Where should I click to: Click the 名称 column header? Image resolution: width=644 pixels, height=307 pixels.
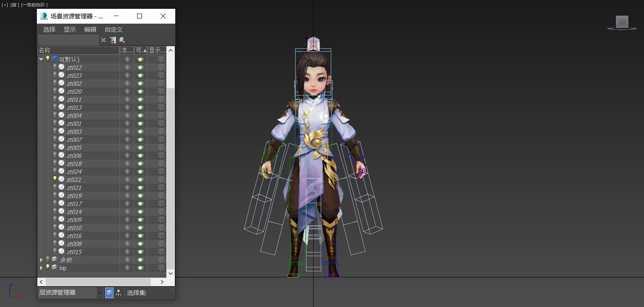[x=78, y=50]
